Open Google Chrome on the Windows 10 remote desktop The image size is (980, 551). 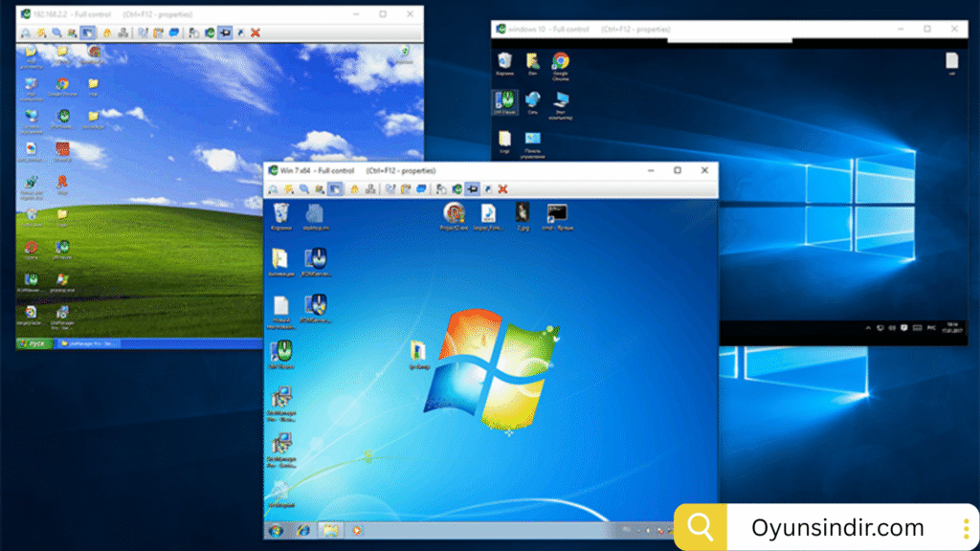tap(561, 63)
